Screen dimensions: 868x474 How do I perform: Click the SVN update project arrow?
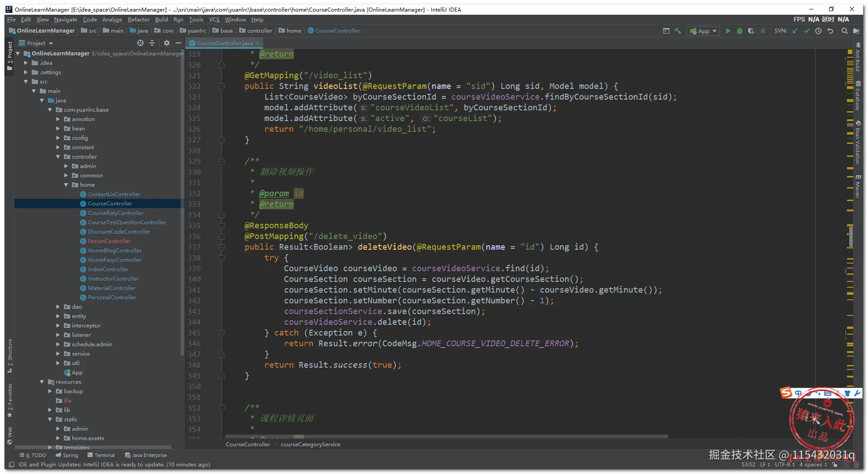tap(795, 31)
